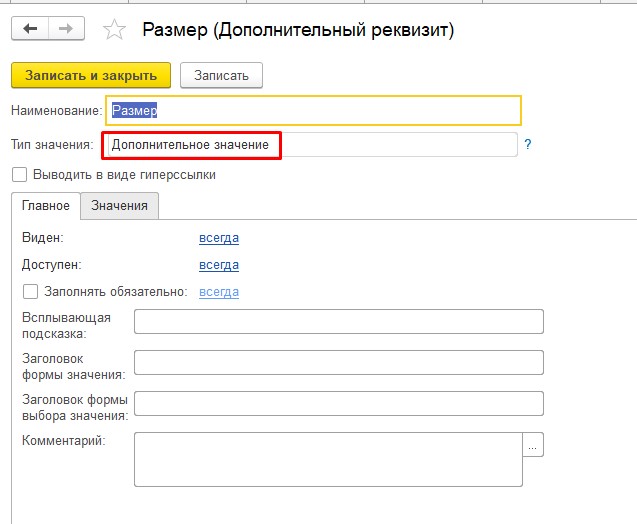Open help via question mark icon

tap(527, 144)
